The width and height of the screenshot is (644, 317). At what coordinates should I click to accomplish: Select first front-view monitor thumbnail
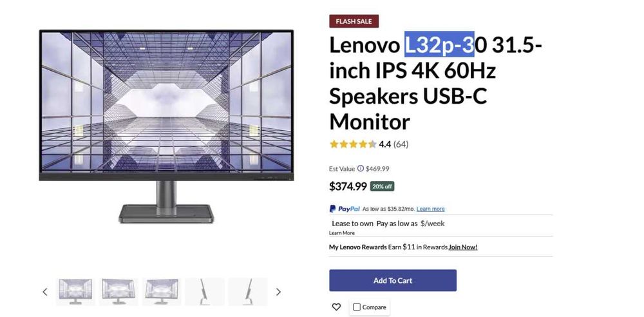pos(75,291)
